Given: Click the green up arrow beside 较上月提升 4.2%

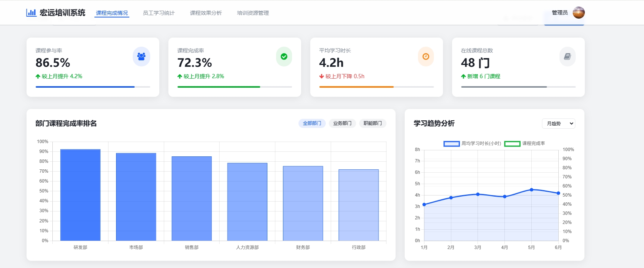Looking at the screenshot, I should point(38,76).
